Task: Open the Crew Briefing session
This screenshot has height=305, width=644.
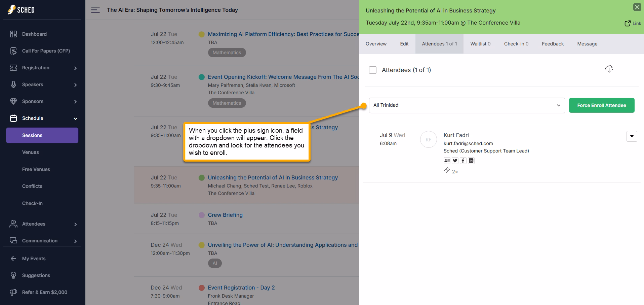Action: tap(225, 215)
